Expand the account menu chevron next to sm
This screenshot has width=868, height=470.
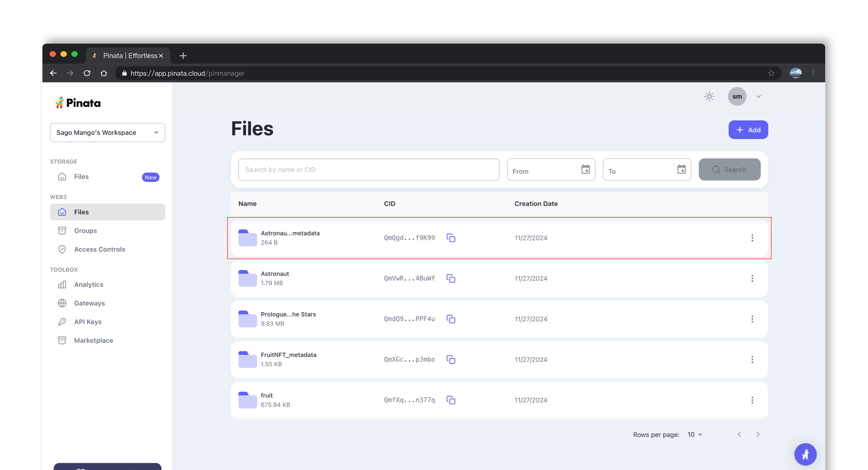[758, 97]
